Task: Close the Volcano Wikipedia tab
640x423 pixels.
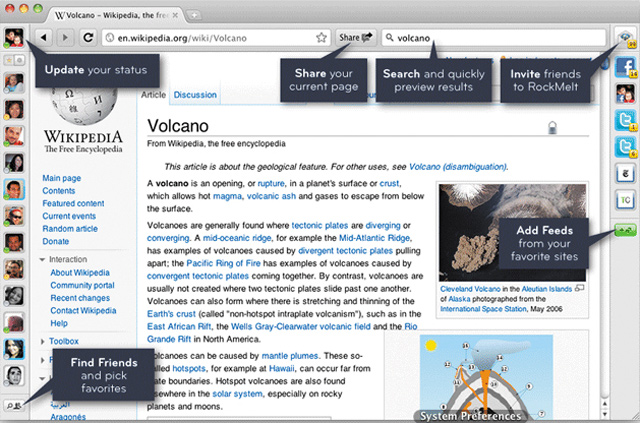Action: coord(175,15)
